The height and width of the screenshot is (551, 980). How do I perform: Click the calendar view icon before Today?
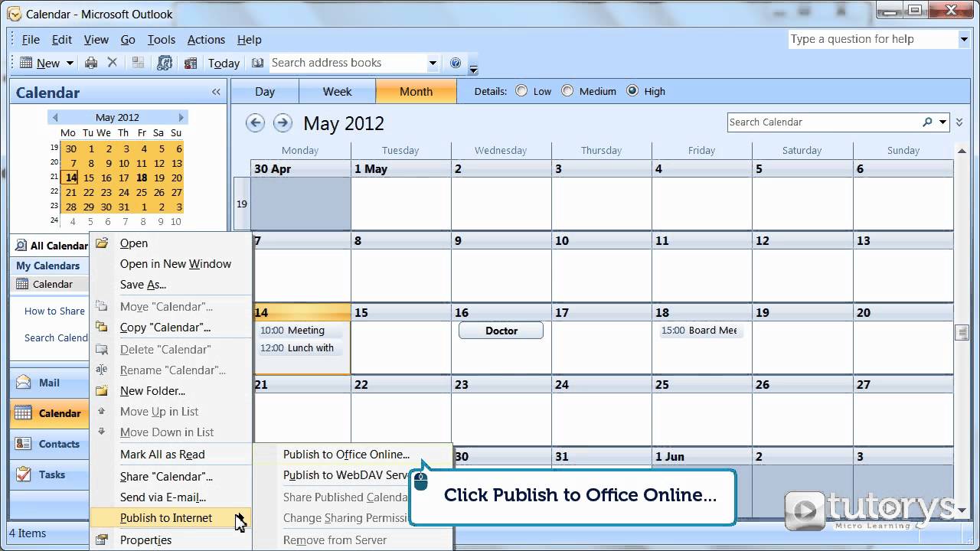[x=191, y=63]
